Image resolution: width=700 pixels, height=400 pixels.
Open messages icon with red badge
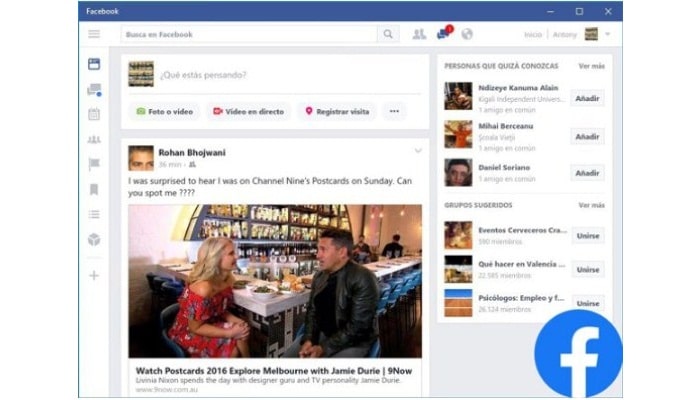coord(444,33)
